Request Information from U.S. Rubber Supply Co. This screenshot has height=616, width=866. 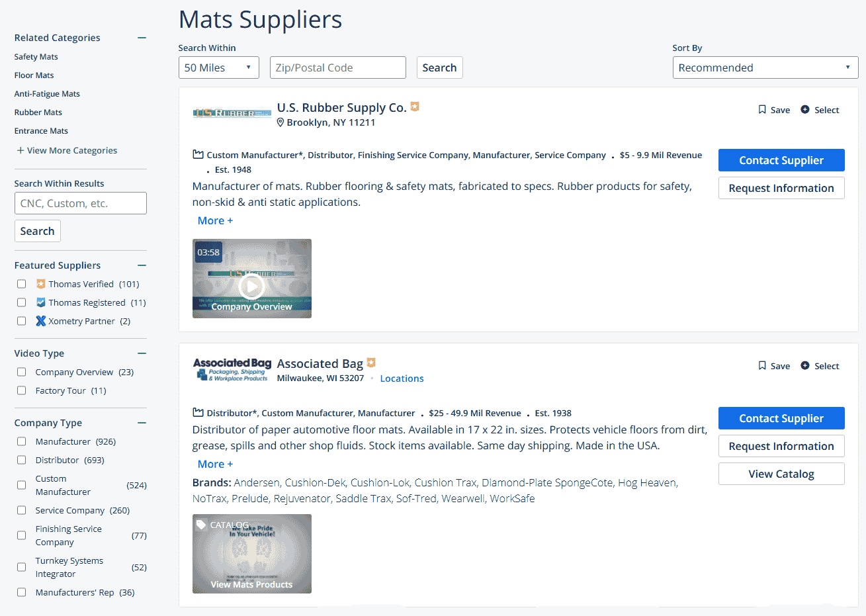tap(781, 188)
